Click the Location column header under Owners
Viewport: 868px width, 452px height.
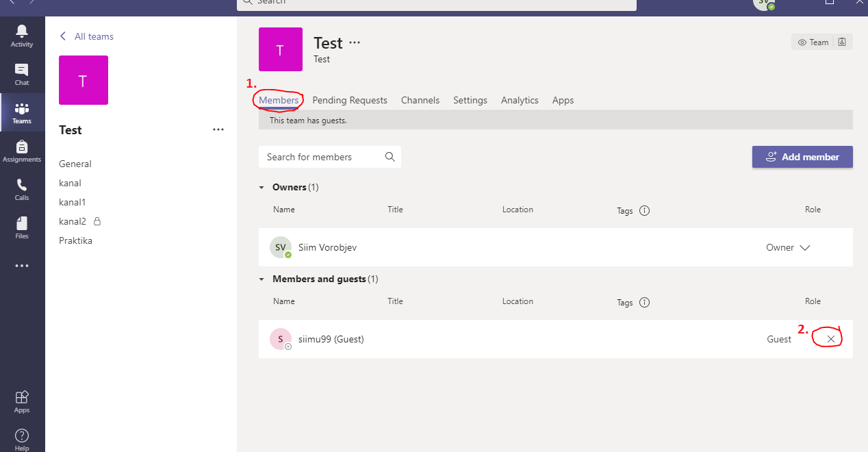click(518, 210)
